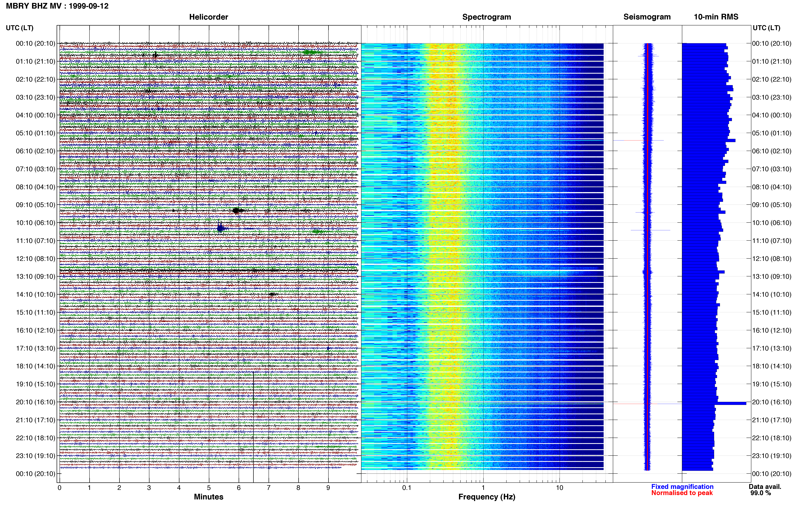Click the left time label 01:10 (21:10)

pyautogui.click(x=36, y=61)
